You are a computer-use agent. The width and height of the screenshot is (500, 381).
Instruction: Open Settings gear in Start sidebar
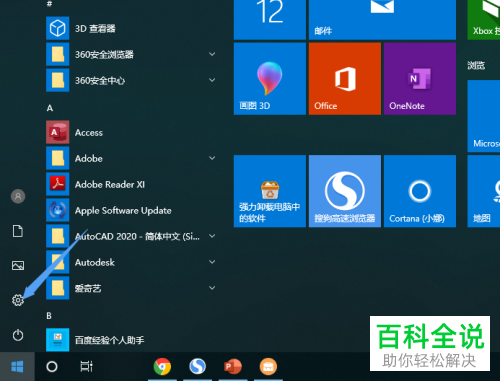point(18,300)
